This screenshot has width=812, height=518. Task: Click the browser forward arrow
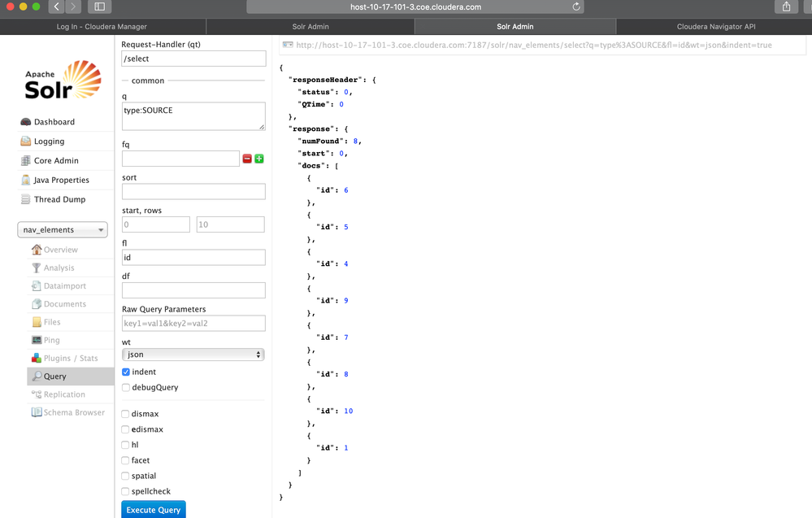(x=73, y=7)
